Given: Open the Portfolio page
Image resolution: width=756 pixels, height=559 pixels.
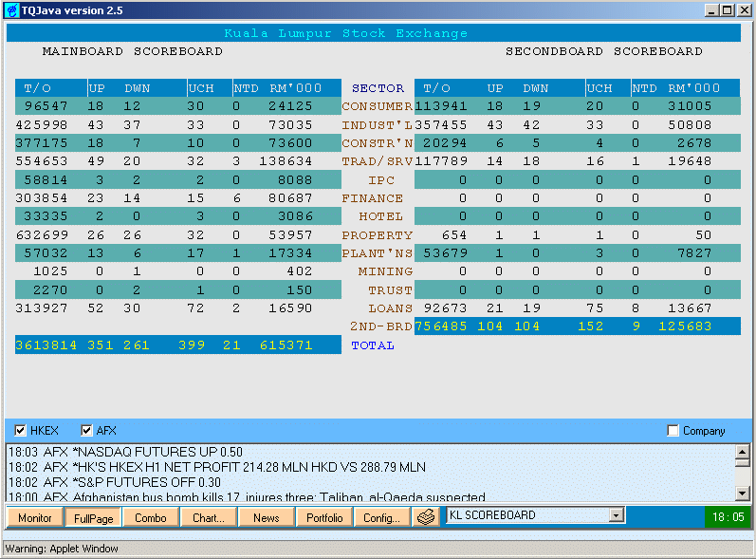Looking at the screenshot, I should tap(324, 517).
